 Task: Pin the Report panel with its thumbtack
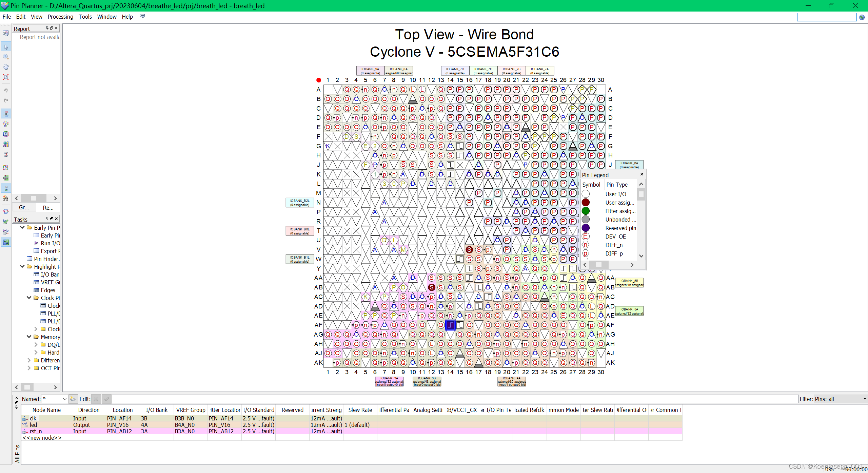(47, 28)
